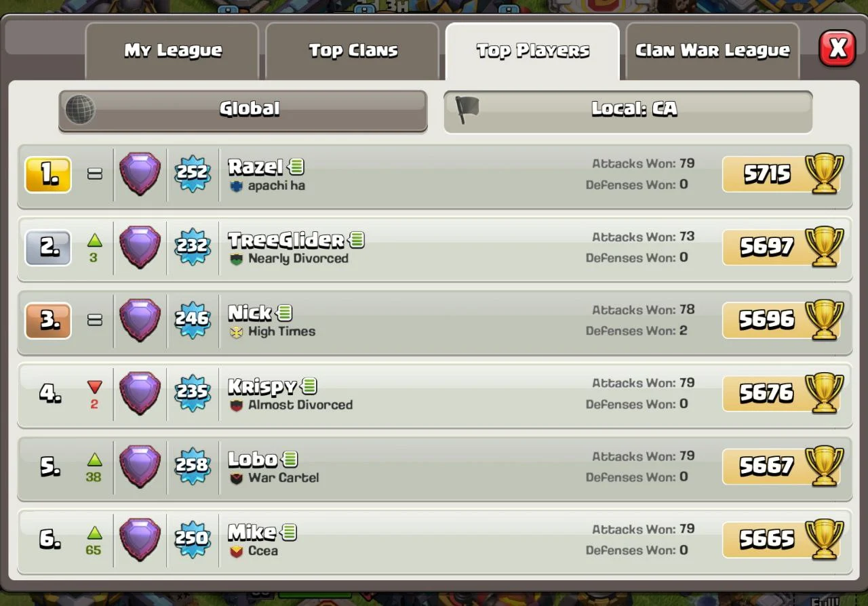The image size is (868, 606).
Task: Select the Local: CA leaderboard button
Action: (x=628, y=110)
